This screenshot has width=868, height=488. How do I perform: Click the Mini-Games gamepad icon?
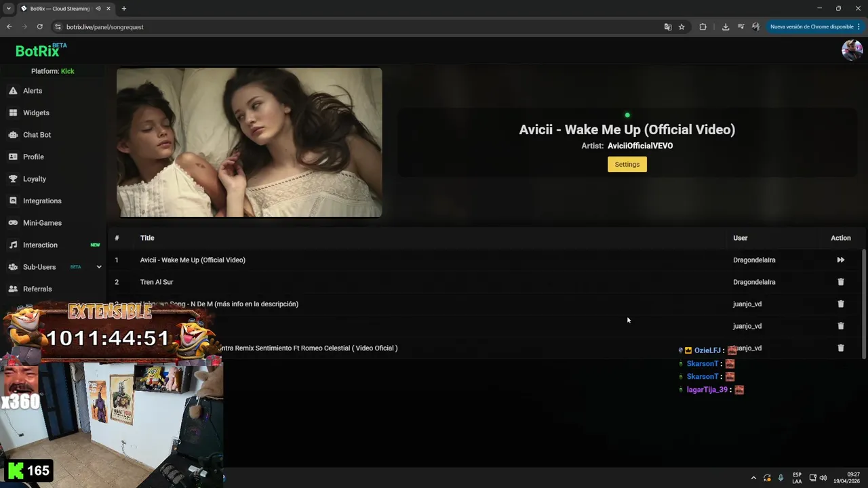(13, 223)
